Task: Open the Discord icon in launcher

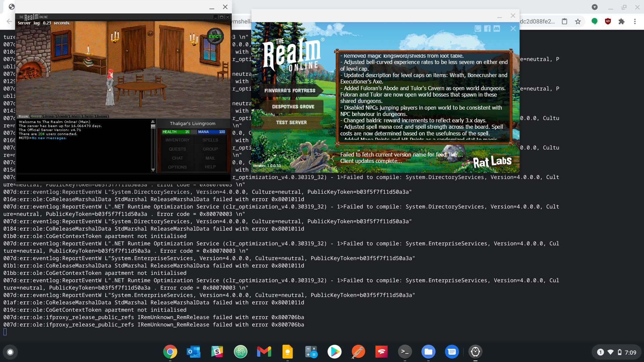Action: [497, 28]
